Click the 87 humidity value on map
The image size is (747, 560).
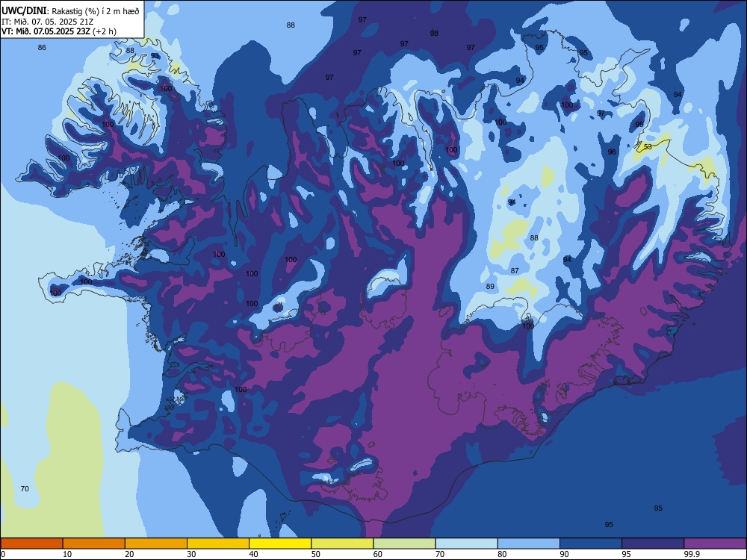[515, 271]
